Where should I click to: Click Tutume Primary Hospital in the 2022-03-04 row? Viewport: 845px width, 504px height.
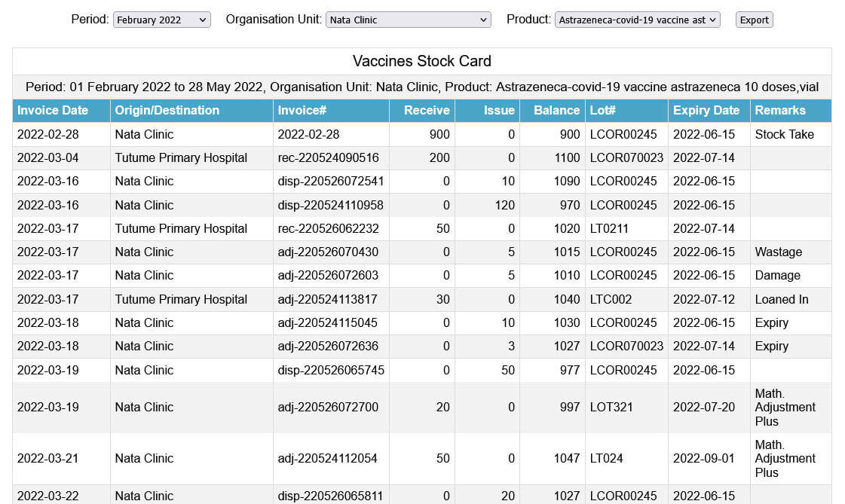pos(181,157)
